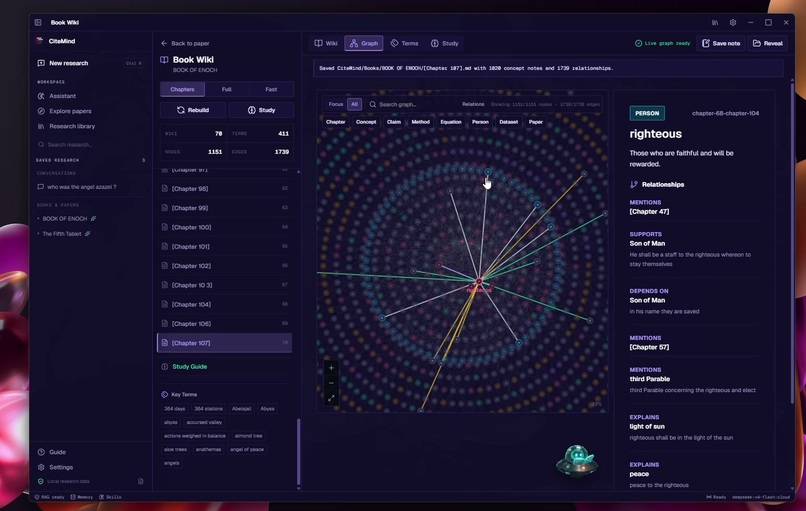Toggle the Person node filter
This screenshot has height=511, width=806.
(x=480, y=122)
